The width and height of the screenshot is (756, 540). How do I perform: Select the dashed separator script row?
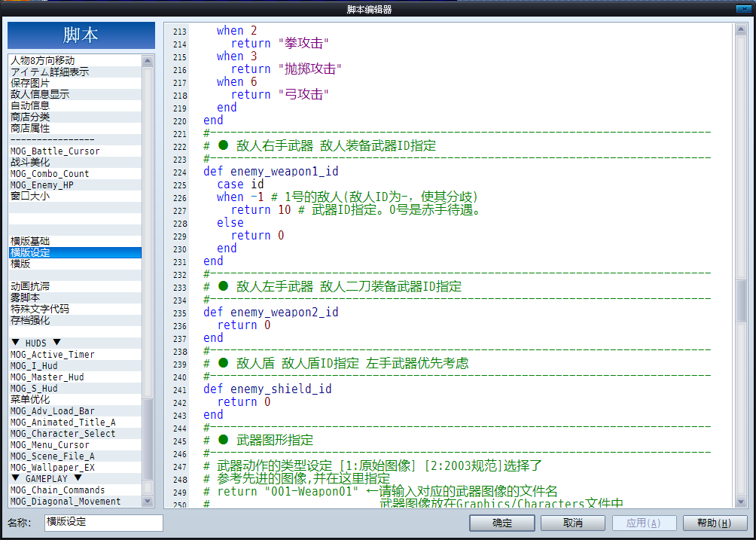tap(75, 140)
